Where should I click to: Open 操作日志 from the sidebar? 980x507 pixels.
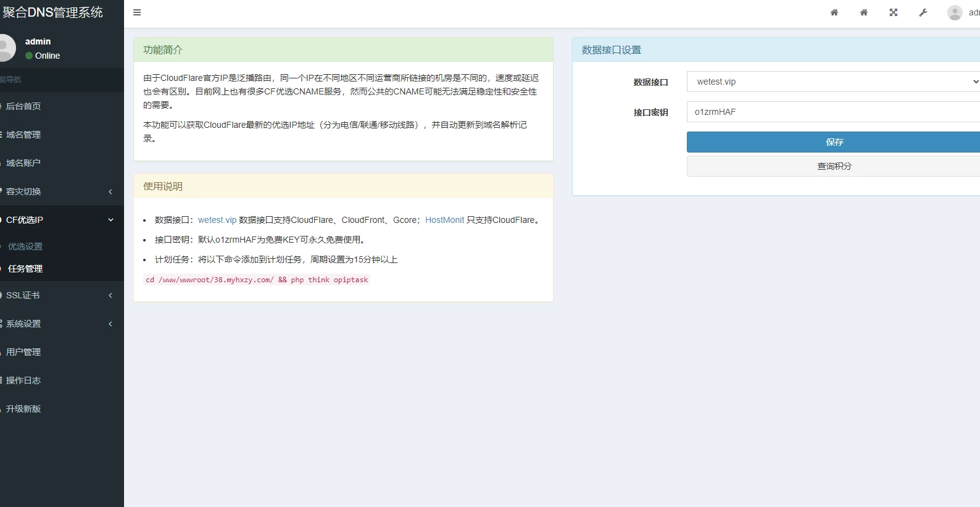(23, 380)
